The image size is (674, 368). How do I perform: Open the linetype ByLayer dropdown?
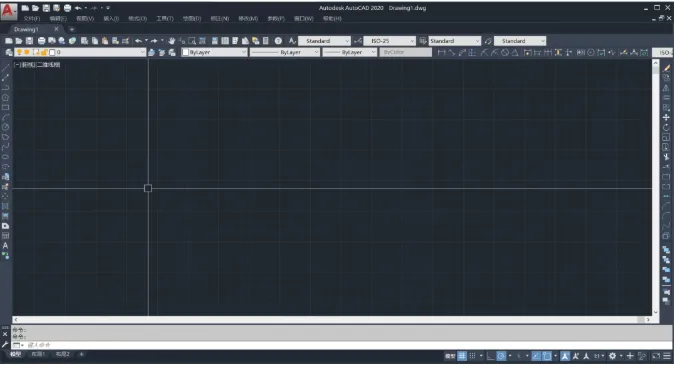[285, 52]
